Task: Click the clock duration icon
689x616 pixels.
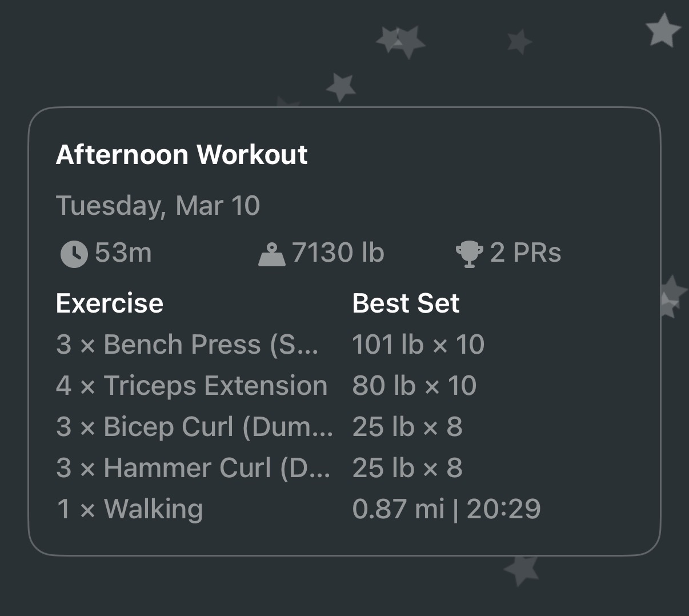Action: [x=74, y=253]
